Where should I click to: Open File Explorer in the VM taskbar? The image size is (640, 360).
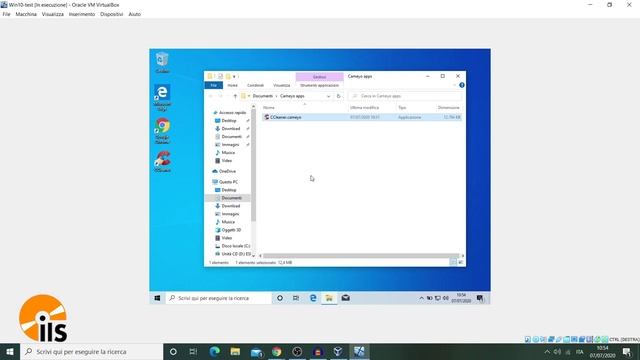pyautogui.click(x=329, y=298)
